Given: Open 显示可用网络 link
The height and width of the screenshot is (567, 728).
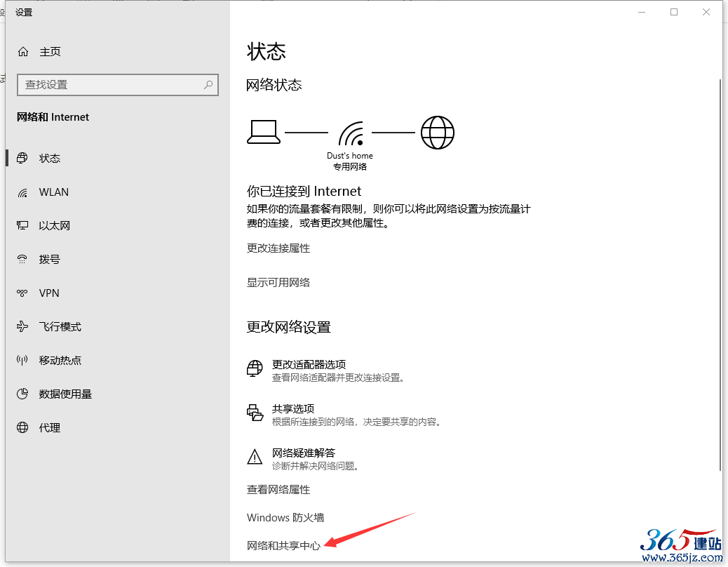Looking at the screenshot, I should (278, 282).
